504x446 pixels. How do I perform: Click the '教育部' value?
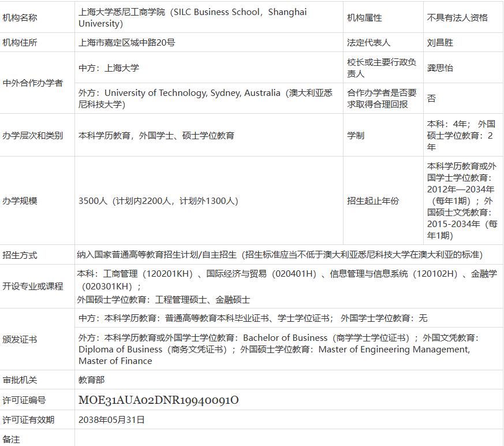tap(92, 380)
